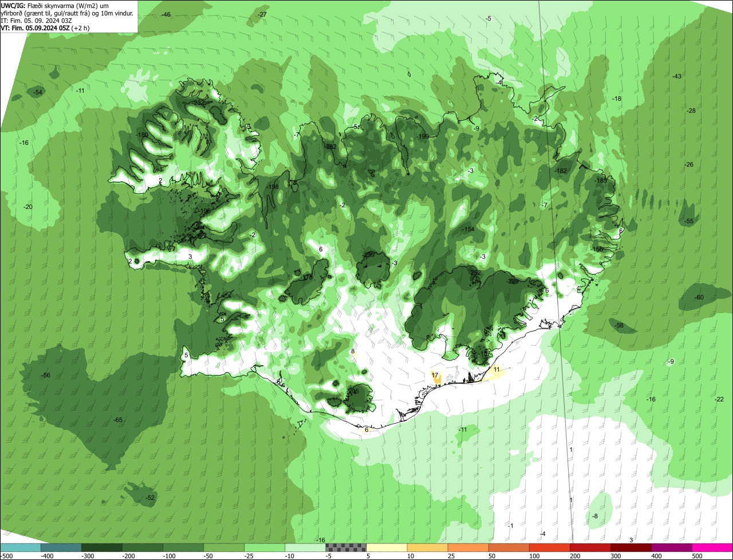Pick the legend swatch between 50 and 100

(x=509, y=547)
